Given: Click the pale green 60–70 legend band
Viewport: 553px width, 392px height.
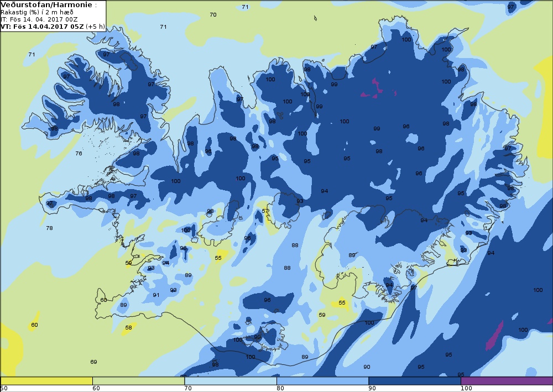Looking at the screenshot, I should [x=138, y=381].
